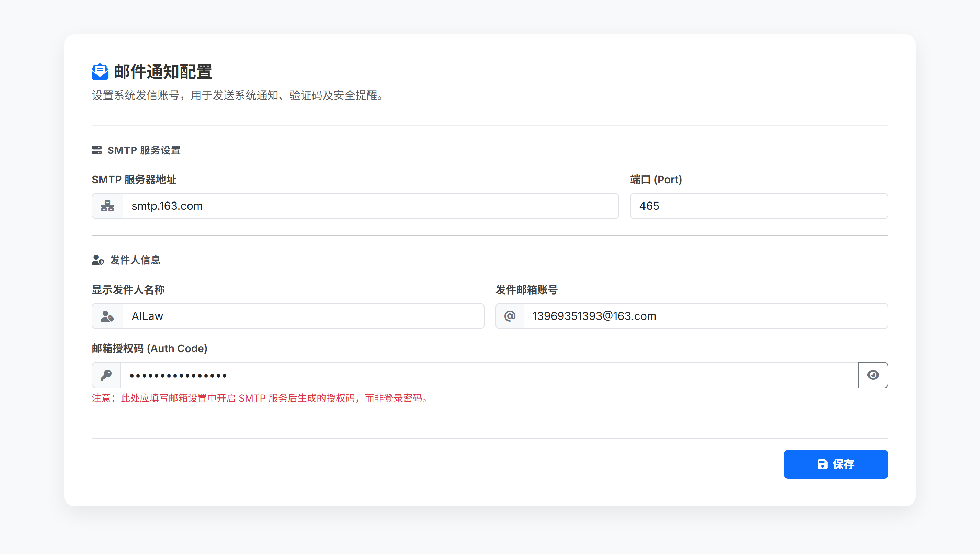Reveal the hidden email authorization code
Screen dimensions: 980x554
point(873,375)
